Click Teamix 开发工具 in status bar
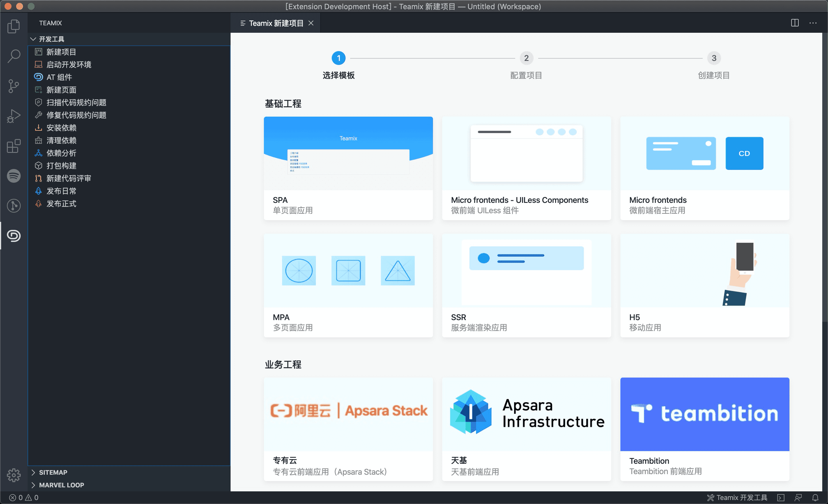Viewport: 828px width, 504px height. click(x=737, y=498)
